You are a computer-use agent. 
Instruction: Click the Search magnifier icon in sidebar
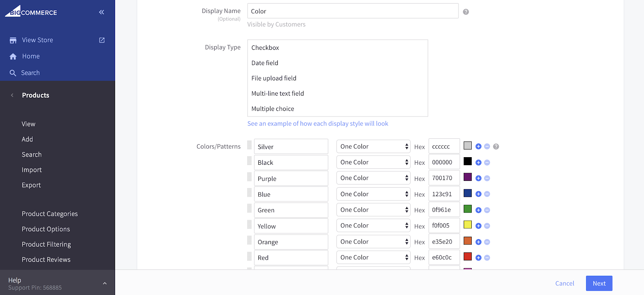click(13, 73)
